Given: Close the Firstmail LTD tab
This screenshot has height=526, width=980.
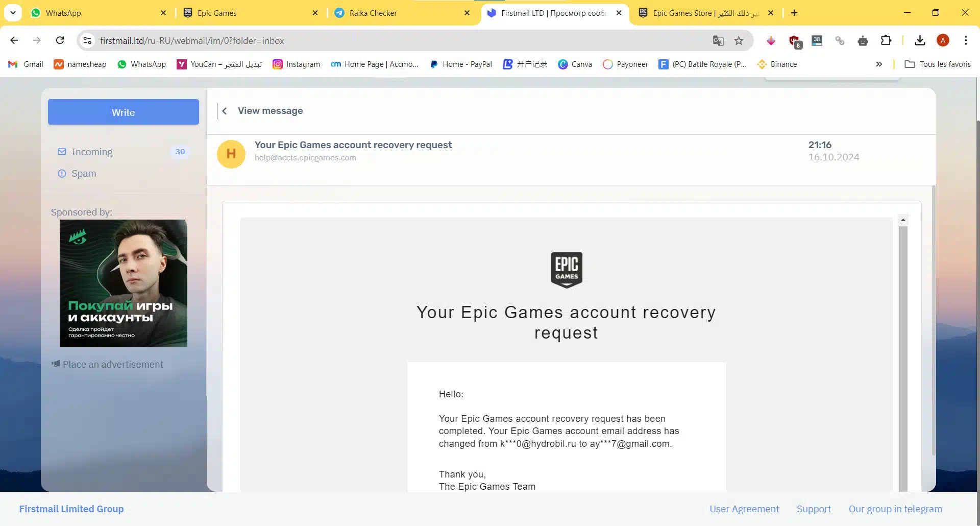Looking at the screenshot, I should 619,13.
